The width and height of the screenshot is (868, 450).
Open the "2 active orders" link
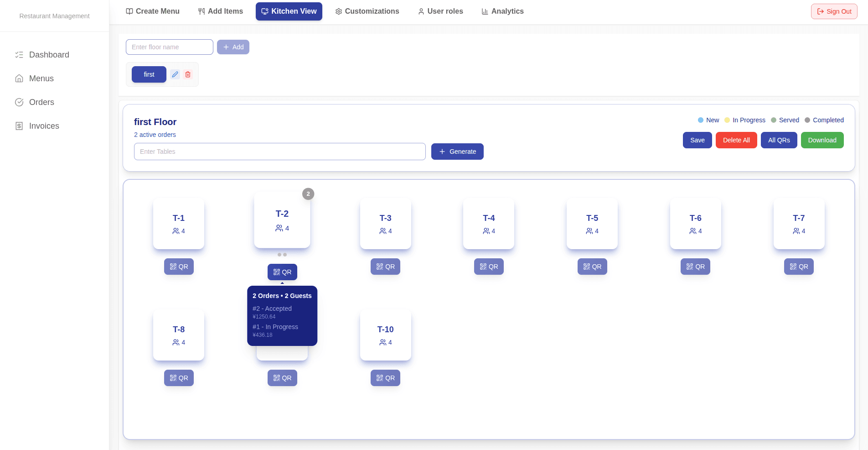(x=155, y=135)
